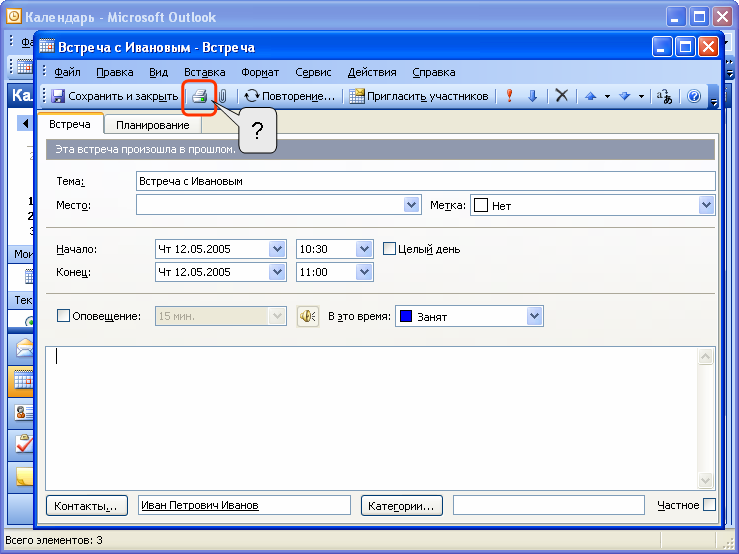Screen dimensions: 739x554
Task: Open the Начало date picker dropdown
Action: click(277, 248)
